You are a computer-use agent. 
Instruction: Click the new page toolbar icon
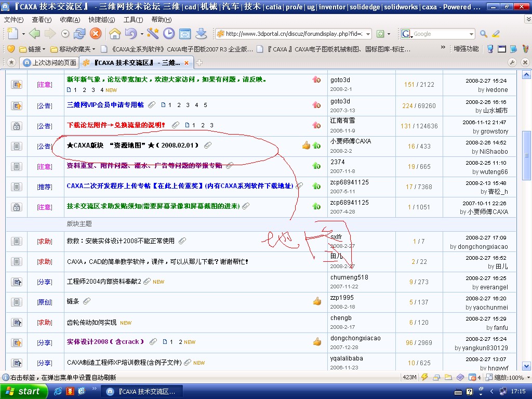(12, 34)
